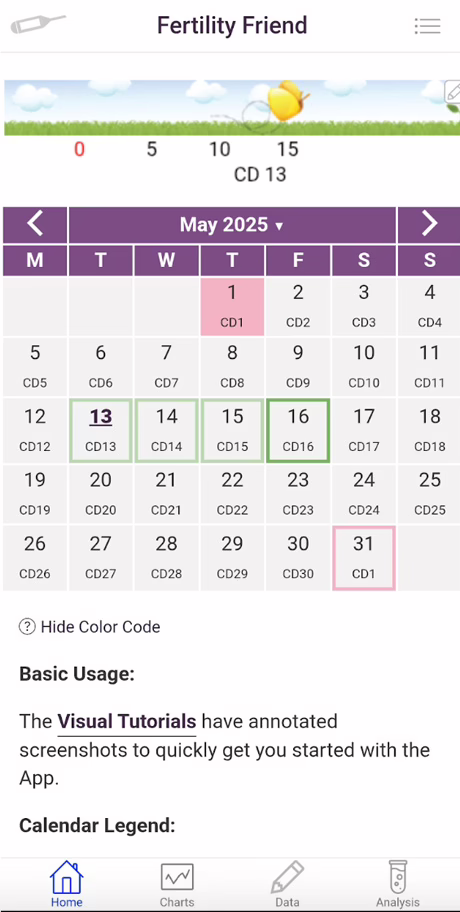The width and height of the screenshot is (460, 912).
Task: Expand the May 2025 month dropdown
Action: click(232, 225)
